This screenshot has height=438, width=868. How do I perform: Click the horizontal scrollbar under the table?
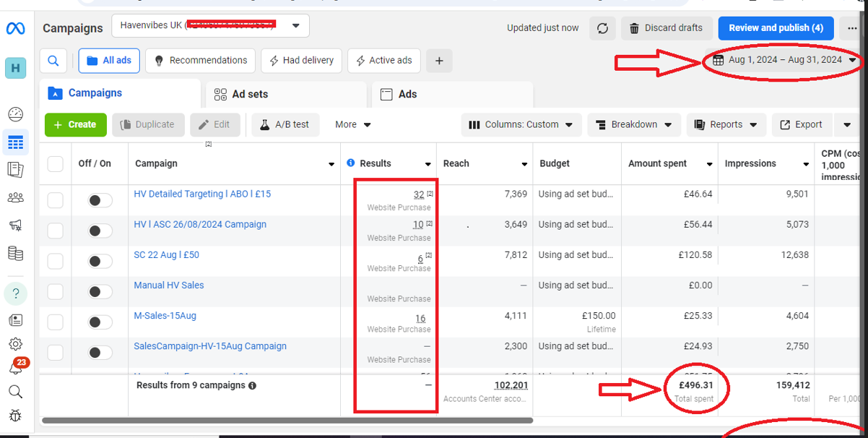[287, 420]
